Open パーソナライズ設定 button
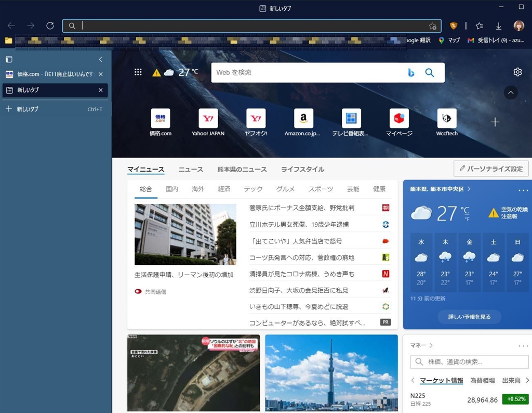 (491, 169)
